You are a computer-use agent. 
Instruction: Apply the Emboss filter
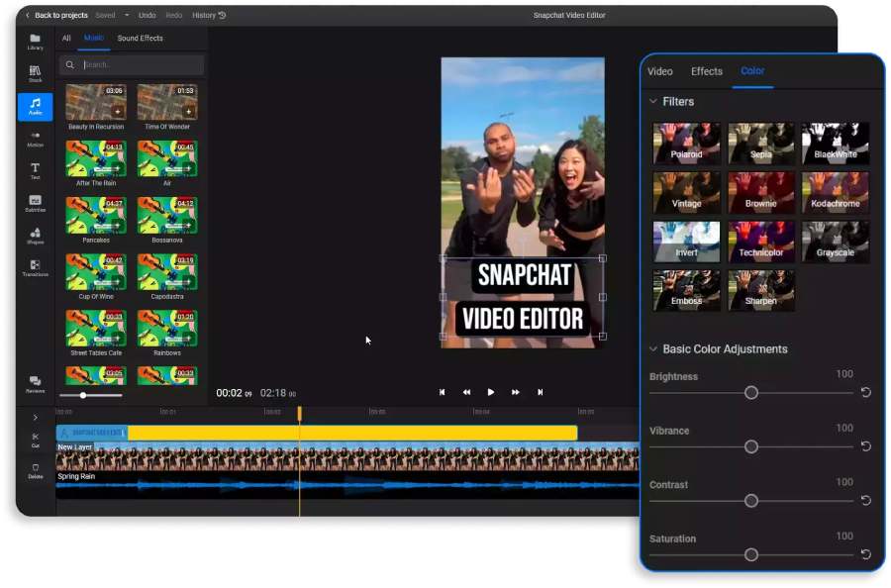[686, 290]
